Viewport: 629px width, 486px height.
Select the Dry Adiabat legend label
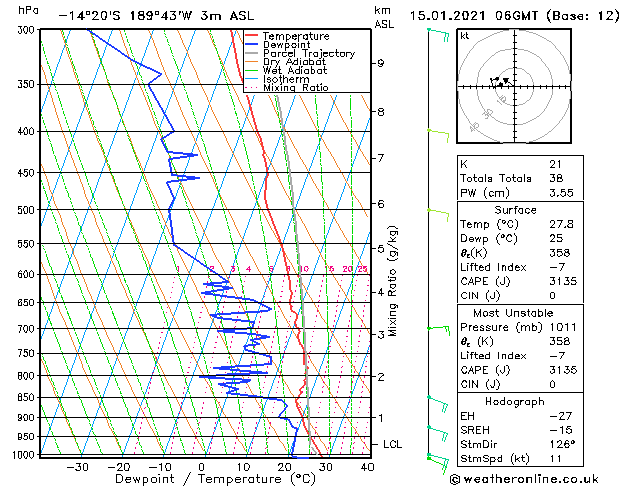[294, 62]
